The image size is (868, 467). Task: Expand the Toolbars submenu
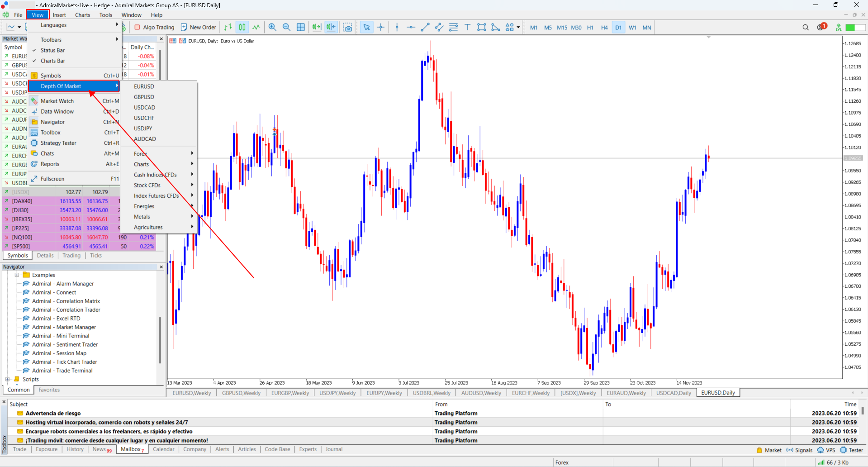coord(75,40)
